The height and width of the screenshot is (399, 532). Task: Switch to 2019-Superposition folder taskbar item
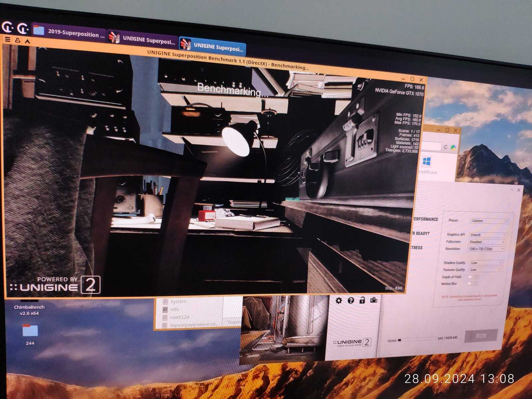69,33
